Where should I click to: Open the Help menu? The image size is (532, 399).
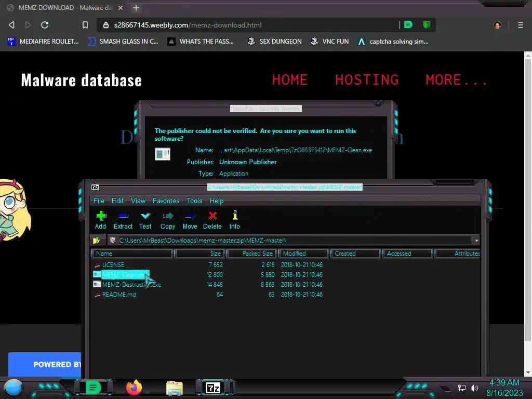click(217, 201)
